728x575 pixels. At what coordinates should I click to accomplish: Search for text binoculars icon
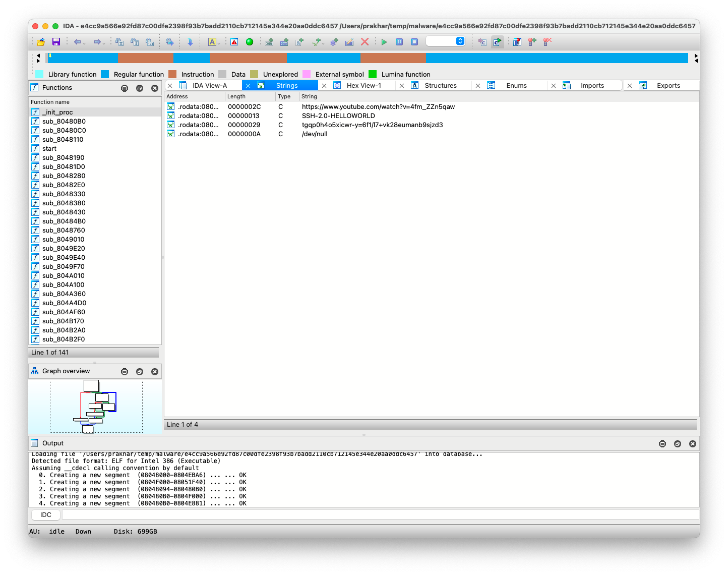click(135, 42)
